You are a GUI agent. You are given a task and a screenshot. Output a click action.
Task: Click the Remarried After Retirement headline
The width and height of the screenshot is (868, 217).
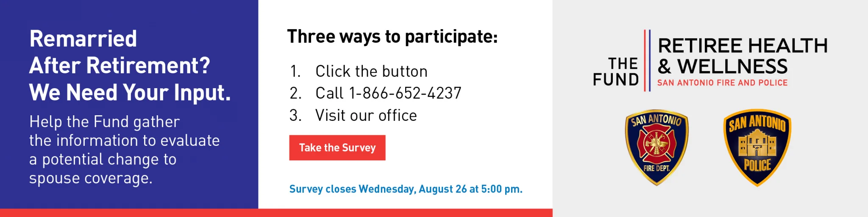coord(120,52)
